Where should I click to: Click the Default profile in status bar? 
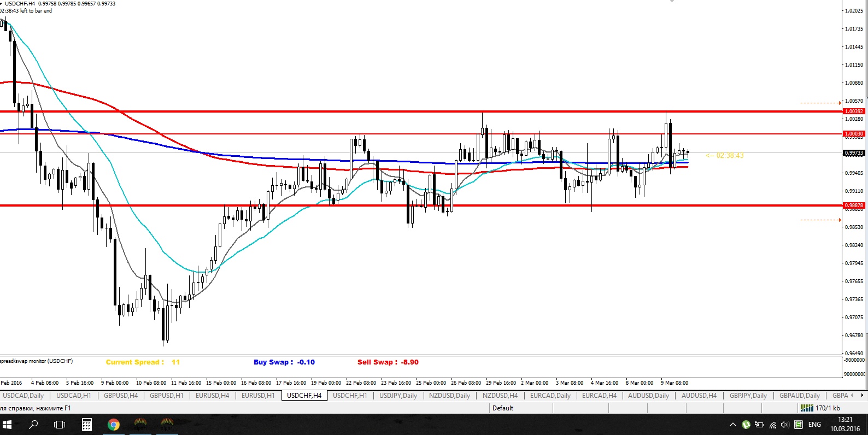coord(503,408)
